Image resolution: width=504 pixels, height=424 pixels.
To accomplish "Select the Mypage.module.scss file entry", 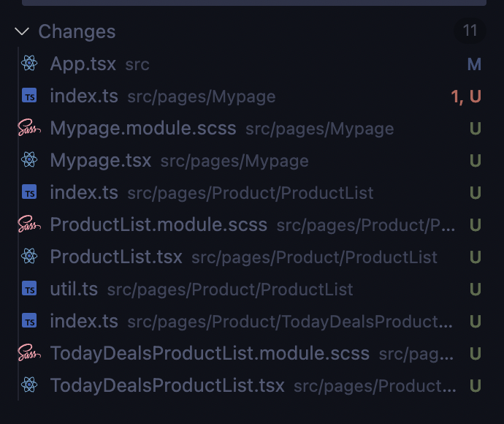I will (x=143, y=128).
